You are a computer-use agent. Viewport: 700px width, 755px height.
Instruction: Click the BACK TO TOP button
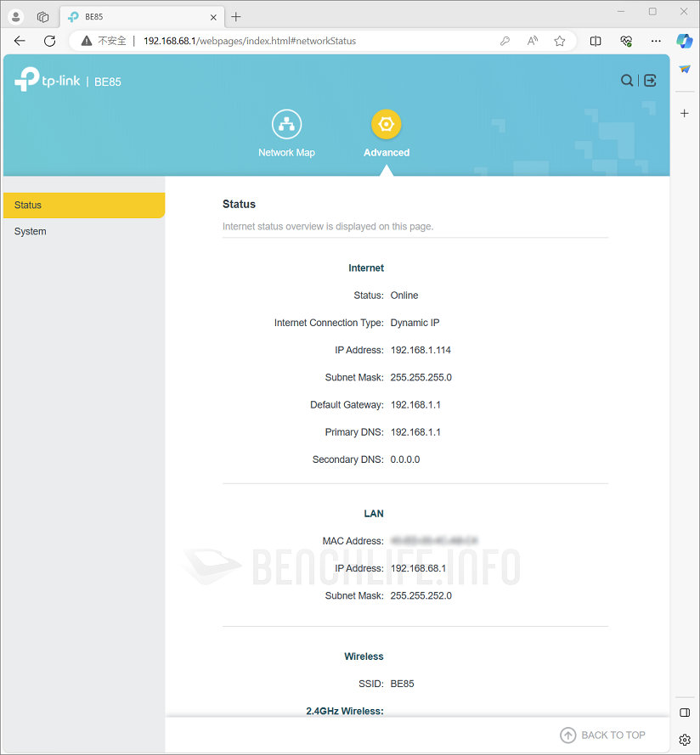click(x=612, y=735)
